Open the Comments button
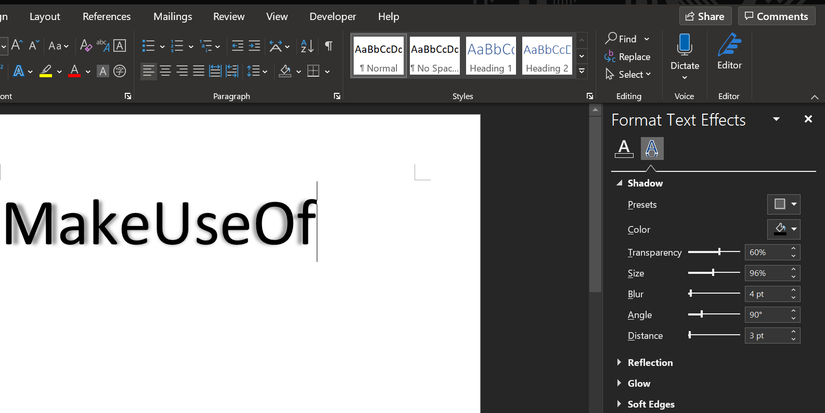The width and height of the screenshot is (825, 413). [776, 16]
